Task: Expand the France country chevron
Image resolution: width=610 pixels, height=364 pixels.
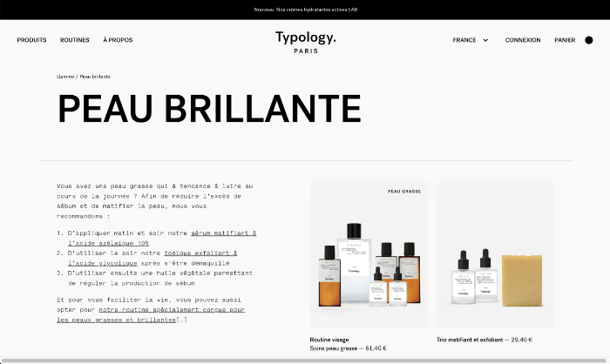Action: click(485, 40)
